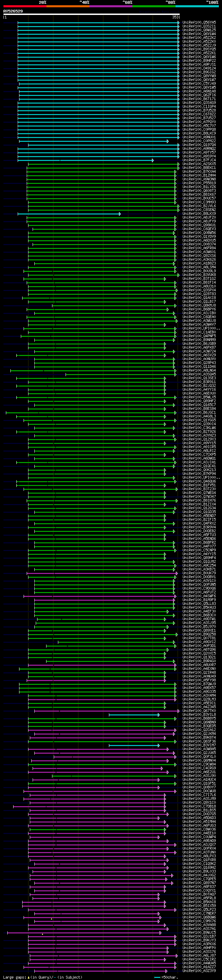Select UniRef100_C5CNP9 label
Screen dimensions: 222x980
coord(199,550)
